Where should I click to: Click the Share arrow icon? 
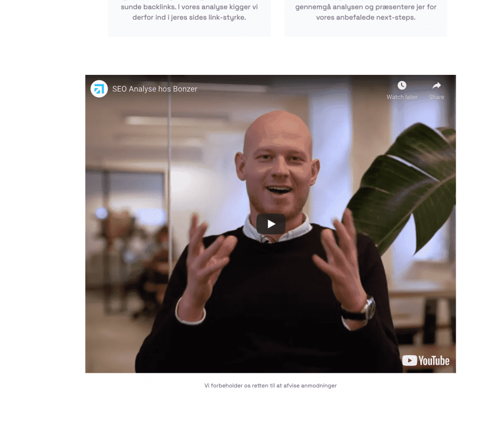click(437, 86)
